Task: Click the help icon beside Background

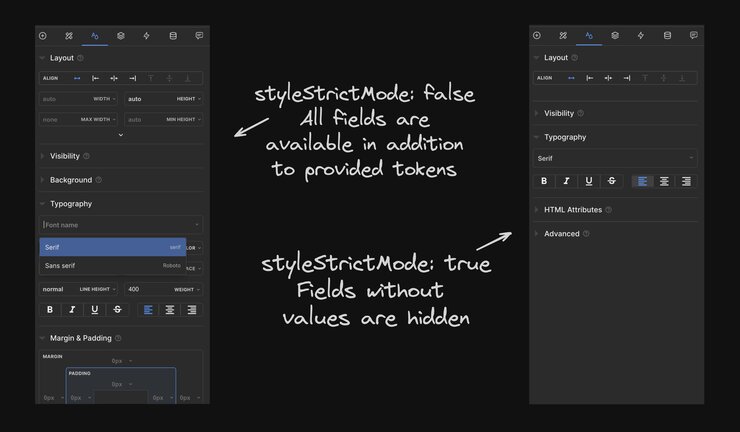Action: 100,180
